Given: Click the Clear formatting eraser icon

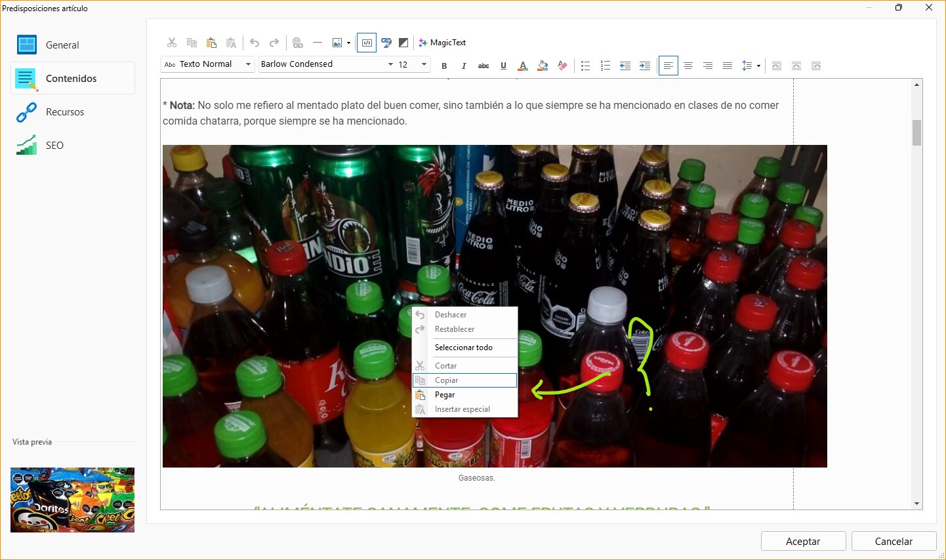Looking at the screenshot, I should (562, 66).
